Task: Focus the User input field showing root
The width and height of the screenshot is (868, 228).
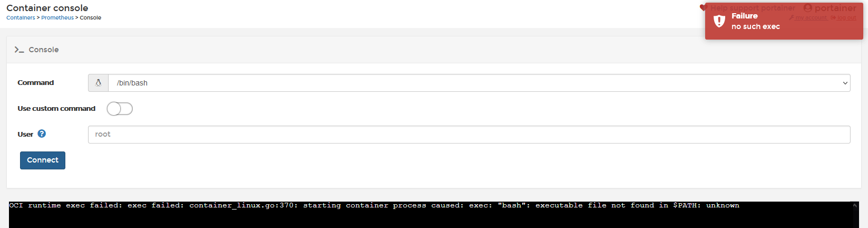Action: [469, 135]
